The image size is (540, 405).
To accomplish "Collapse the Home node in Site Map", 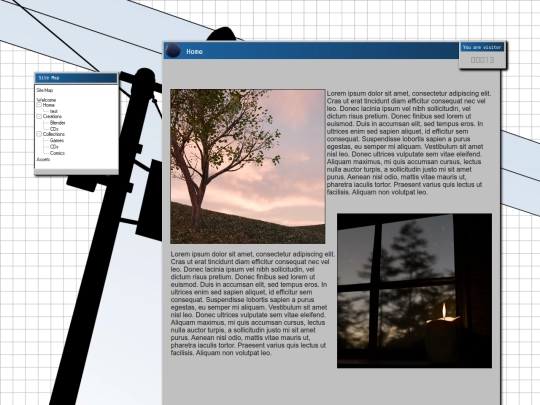I will pyautogui.click(x=39, y=105).
